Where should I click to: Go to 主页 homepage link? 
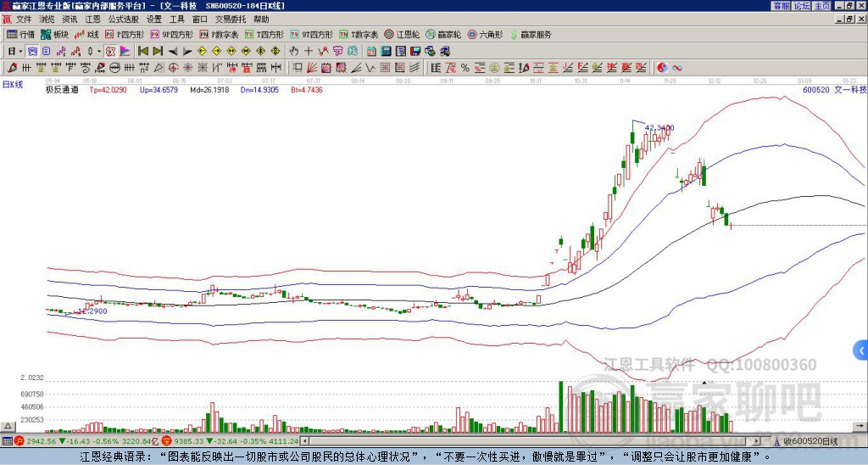(x=822, y=6)
